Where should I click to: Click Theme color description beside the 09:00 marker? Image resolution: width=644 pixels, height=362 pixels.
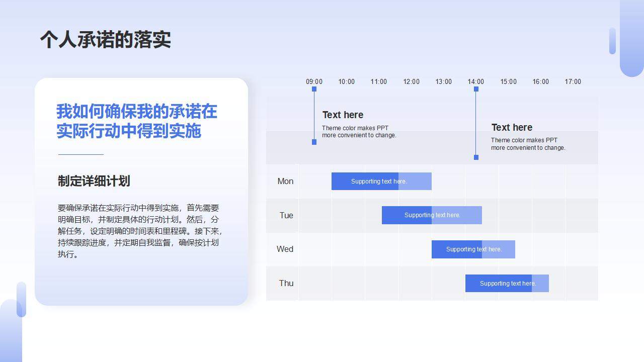pyautogui.click(x=359, y=132)
